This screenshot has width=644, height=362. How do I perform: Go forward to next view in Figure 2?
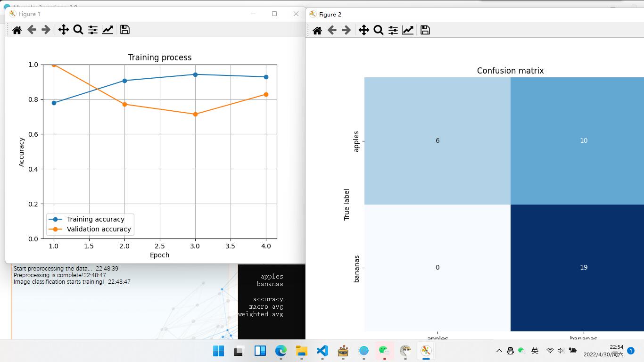pos(346,30)
